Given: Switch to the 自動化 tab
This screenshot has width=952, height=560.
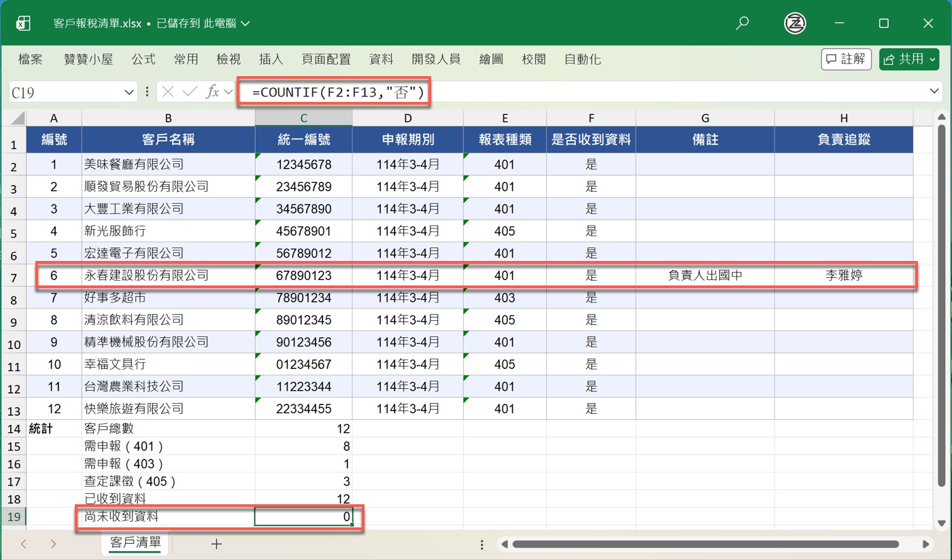Looking at the screenshot, I should coord(583,59).
